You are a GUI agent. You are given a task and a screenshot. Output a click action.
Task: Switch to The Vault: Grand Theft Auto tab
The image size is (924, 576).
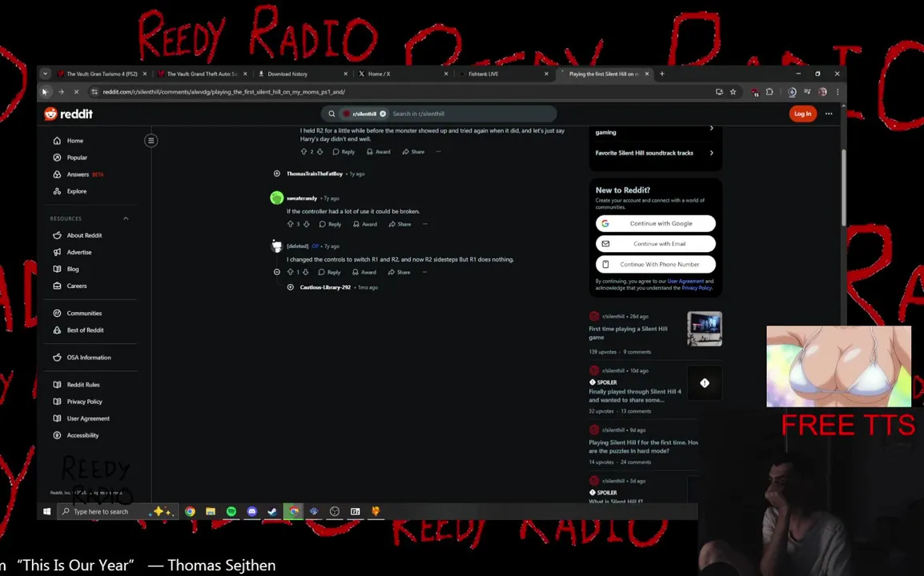coord(202,74)
